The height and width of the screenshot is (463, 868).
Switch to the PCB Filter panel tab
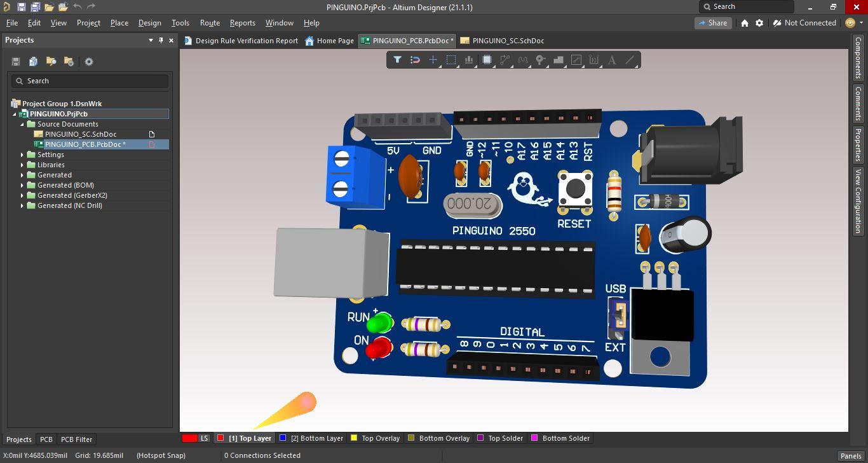point(76,439)
